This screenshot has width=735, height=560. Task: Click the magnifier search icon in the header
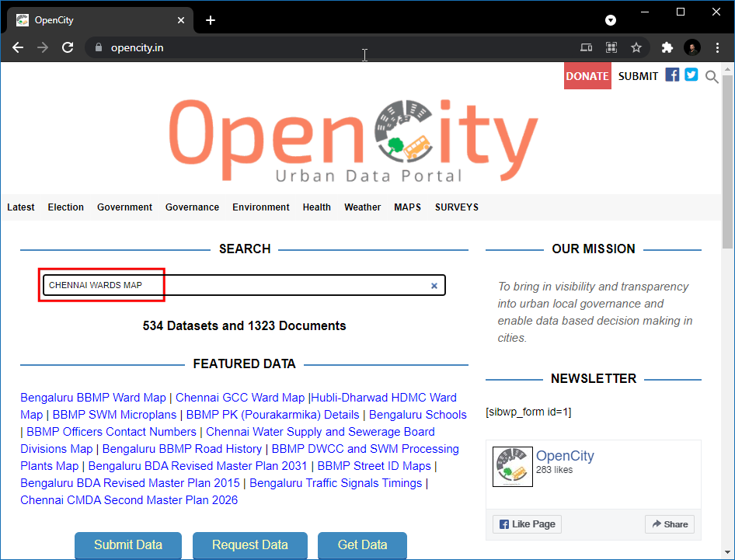tap(712, 76)
